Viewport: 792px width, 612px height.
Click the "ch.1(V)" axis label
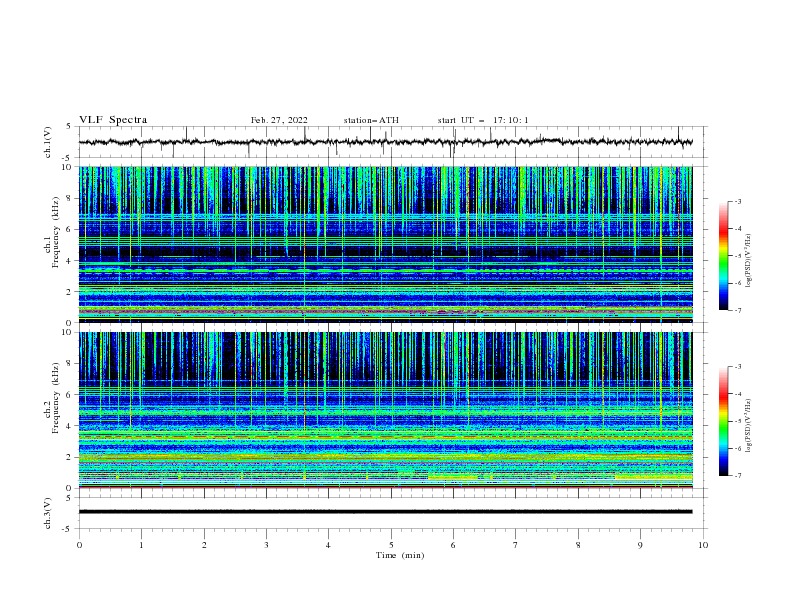pyautogui.click(x=48, y=142)
